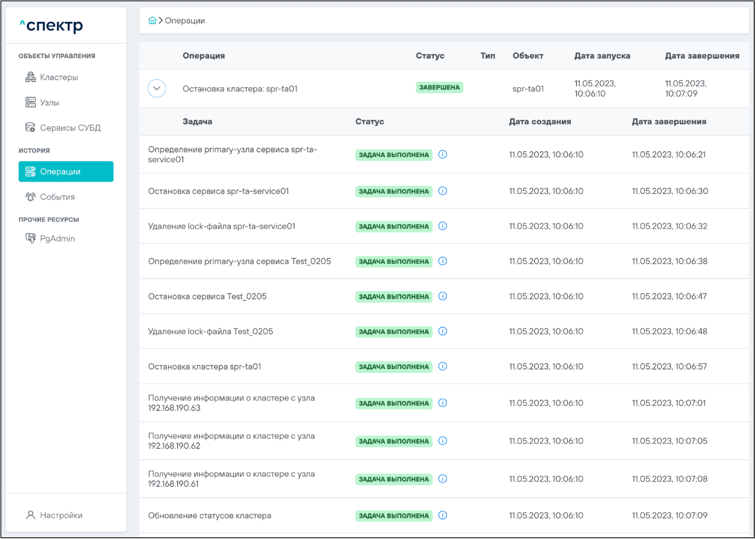Open the События page
Viewport: 756px width, 539px height.
click(x=57, y=197)
